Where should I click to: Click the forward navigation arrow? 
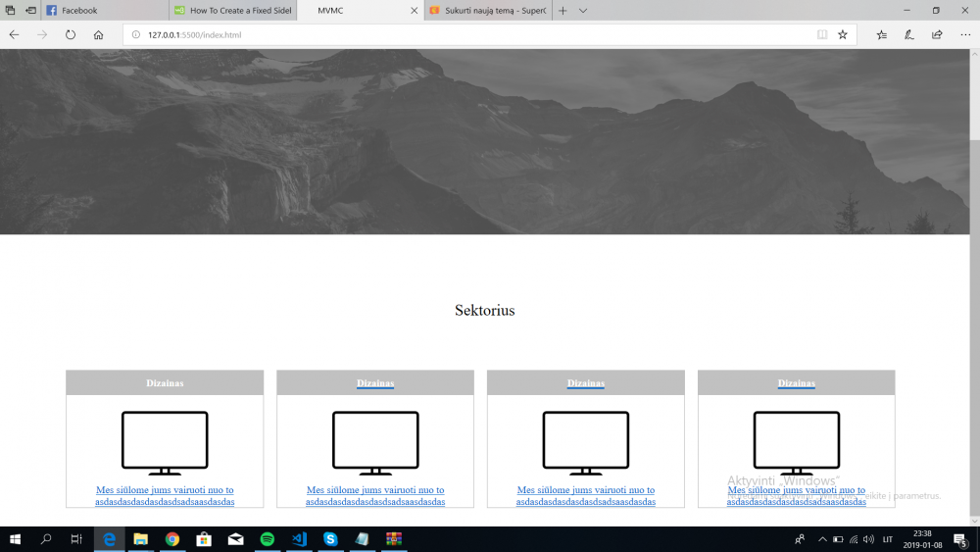(x=42, y=35)
